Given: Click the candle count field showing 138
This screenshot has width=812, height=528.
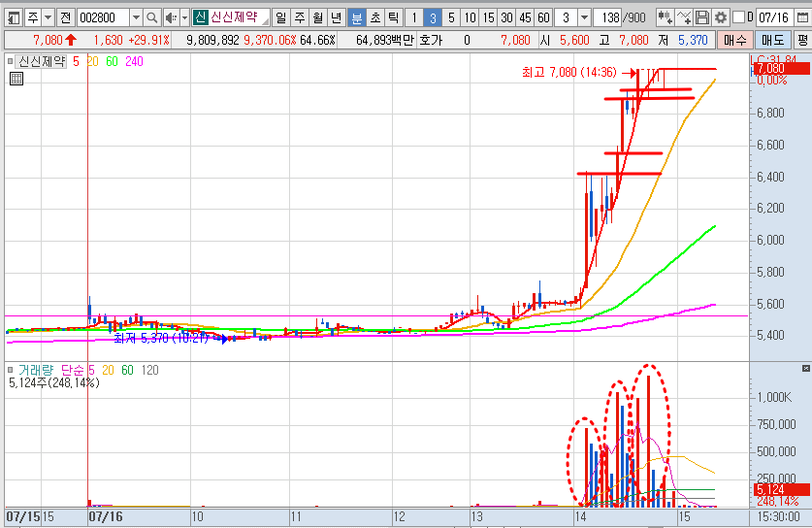Looking at the screenshot, I should (607, 18).
